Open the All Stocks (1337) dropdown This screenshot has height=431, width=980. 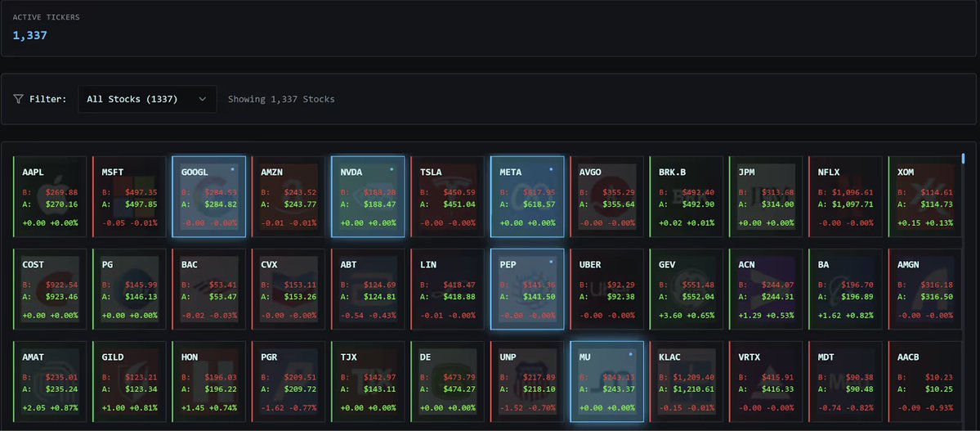[x=147, y=99]
